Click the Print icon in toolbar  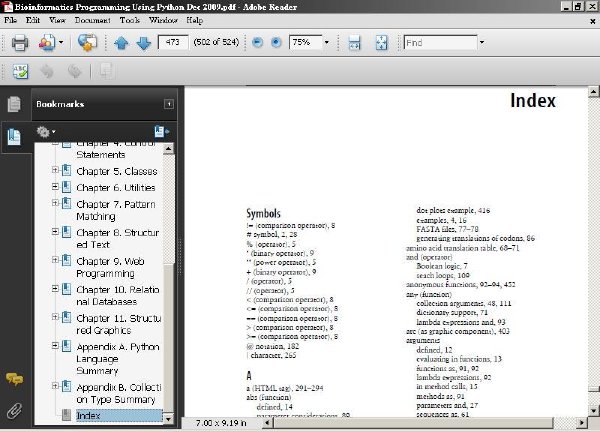(x=20, y=42)
